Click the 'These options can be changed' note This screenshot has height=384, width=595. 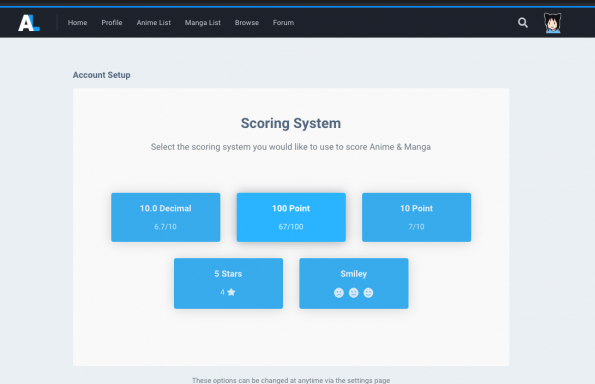tap(291, 380)
